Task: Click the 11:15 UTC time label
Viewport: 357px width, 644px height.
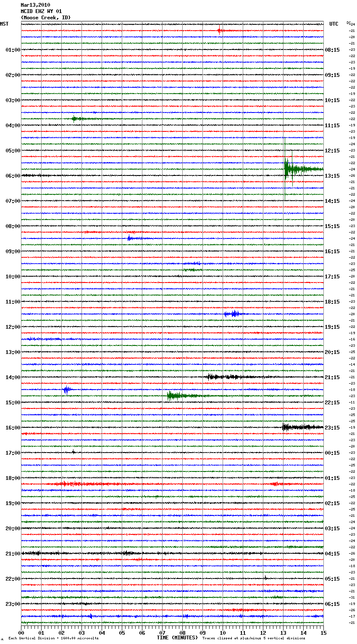Action: [x=332, y=126]
